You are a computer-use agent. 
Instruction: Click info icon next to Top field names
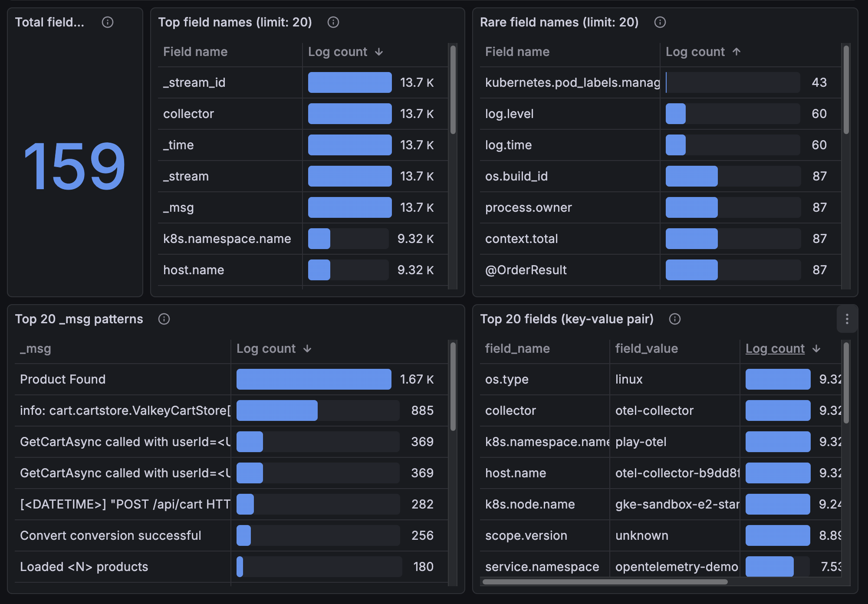(333, 22)
